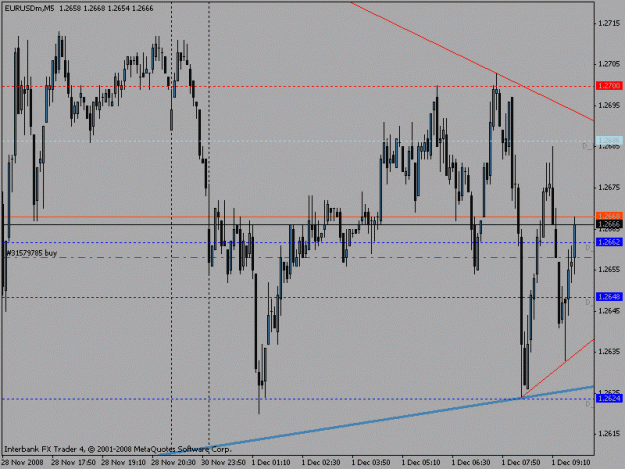Click the 28 Nov 19:10 time label
The width and height of the screenshot is (625, 469).
tap(124, 463)
